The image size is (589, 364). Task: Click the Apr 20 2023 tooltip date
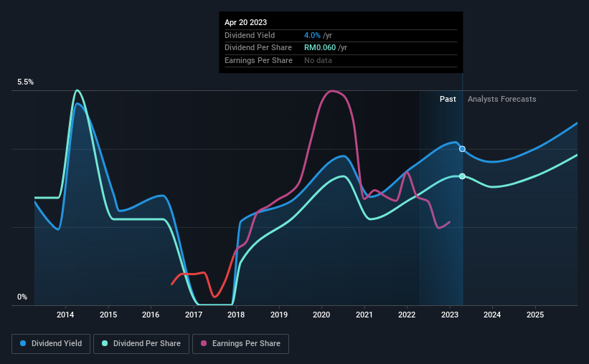pos(245,22)
